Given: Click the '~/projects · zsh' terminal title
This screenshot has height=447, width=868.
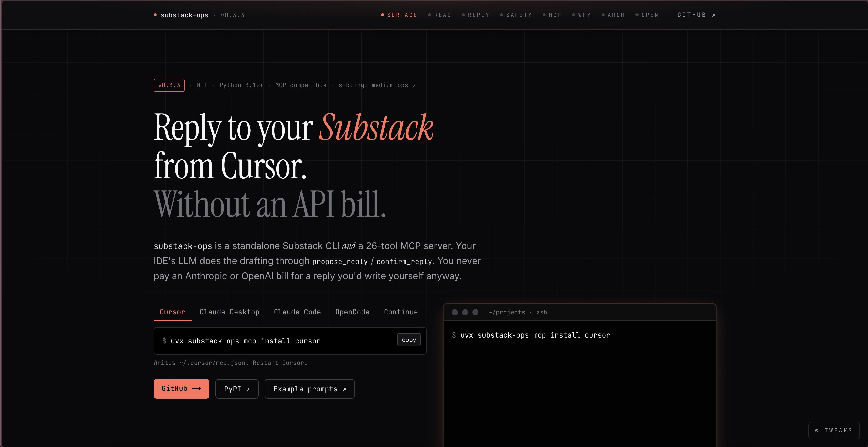Looking at the screenshot, I should (518, 312).
